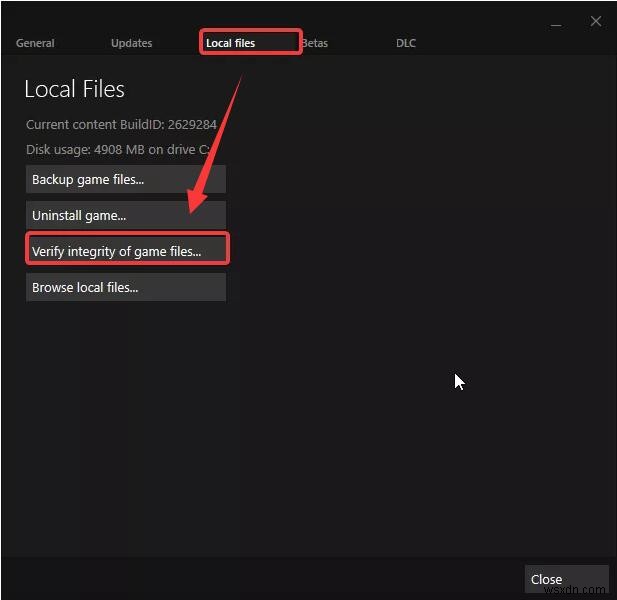Minimize the properties window

(x=556, y=25)
